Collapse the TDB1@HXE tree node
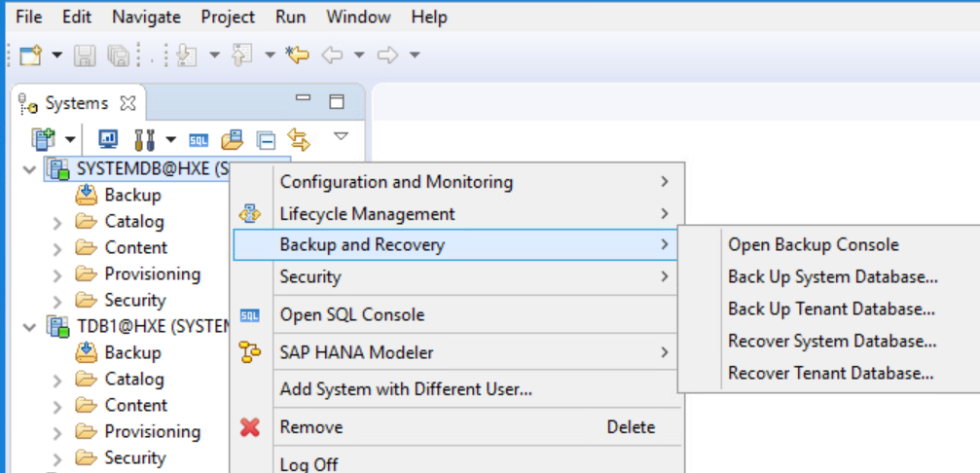This screenshot has height=473, width=980. click(x=28, y=327)
